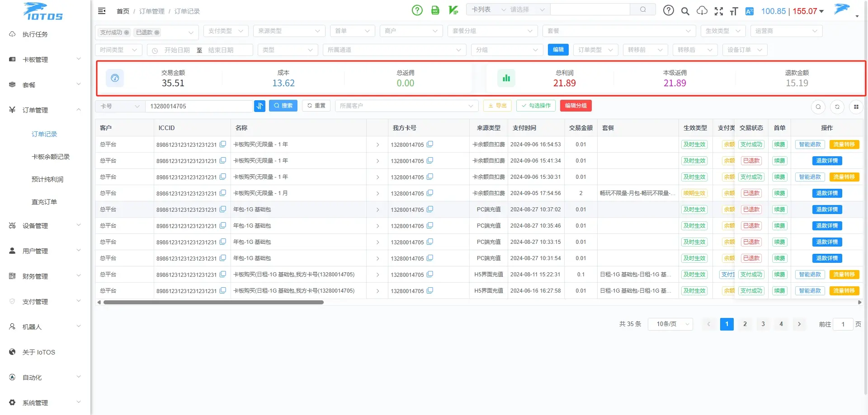Image resolution: width=868 pixels, height=415 pixels.
Task: Click the card list search magnifier button
Action: point(642,9)
